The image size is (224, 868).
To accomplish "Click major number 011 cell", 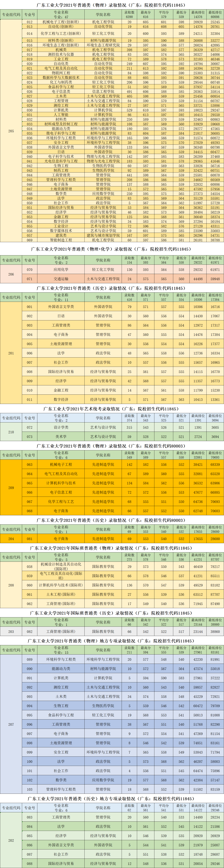I will click(30, 400).
